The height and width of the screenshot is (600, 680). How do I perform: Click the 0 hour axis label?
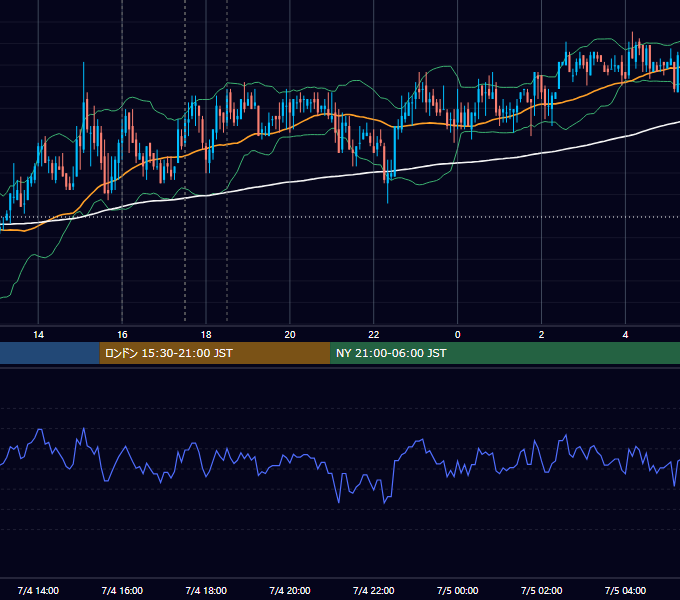458,335
